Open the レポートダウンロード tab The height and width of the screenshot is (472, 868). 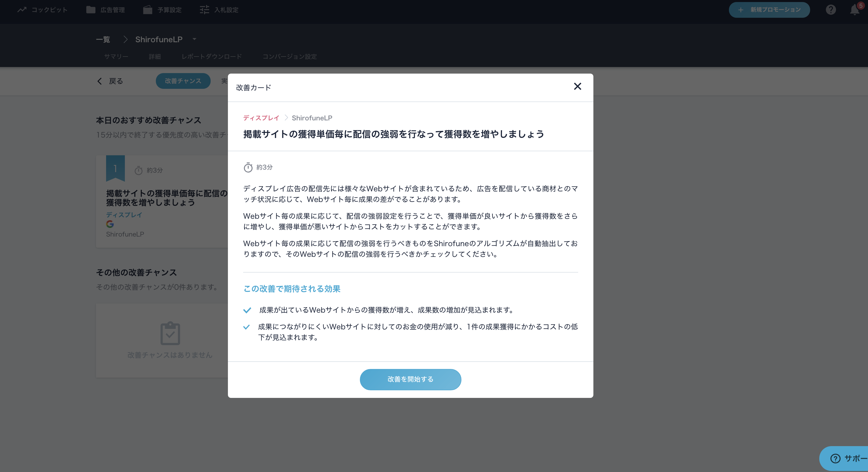(212, 57)
